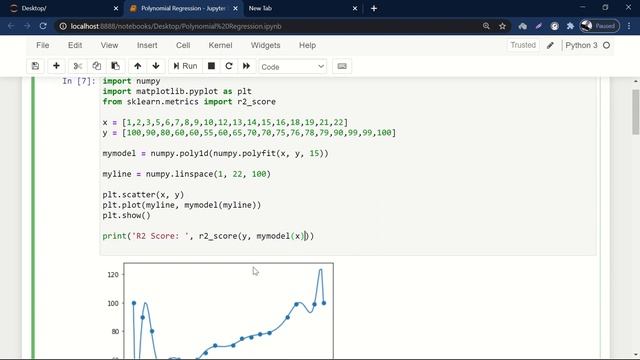Move selected cell down with the arrow icon

click(156, 66)
